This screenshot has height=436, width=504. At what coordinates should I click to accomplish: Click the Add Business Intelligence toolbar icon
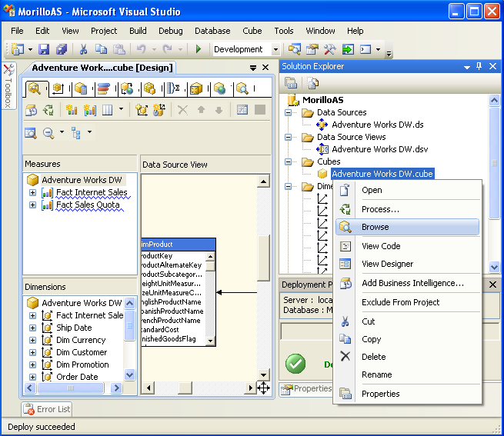click(x=32, y=110)
